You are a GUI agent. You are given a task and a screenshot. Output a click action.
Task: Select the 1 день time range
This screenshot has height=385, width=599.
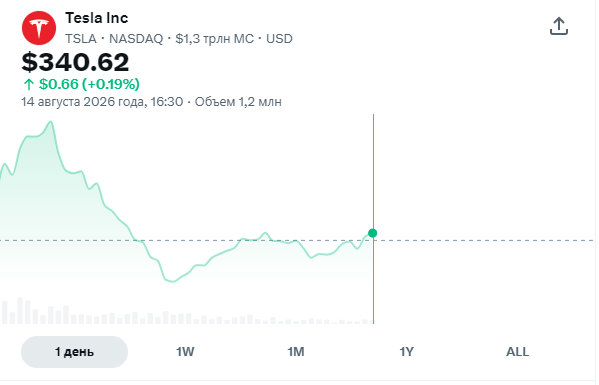tap(74, 353)
